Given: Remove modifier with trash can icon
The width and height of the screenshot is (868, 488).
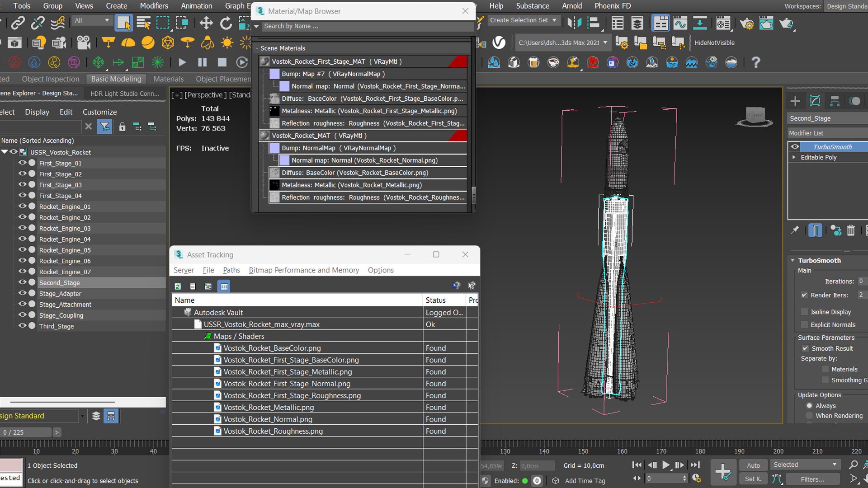Looking at the screenshot, I should [851, 230].
